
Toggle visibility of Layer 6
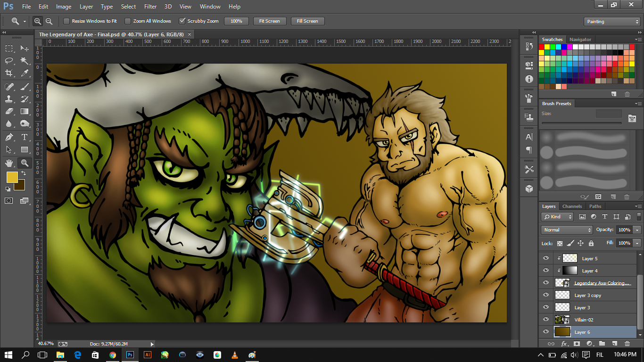546,332
